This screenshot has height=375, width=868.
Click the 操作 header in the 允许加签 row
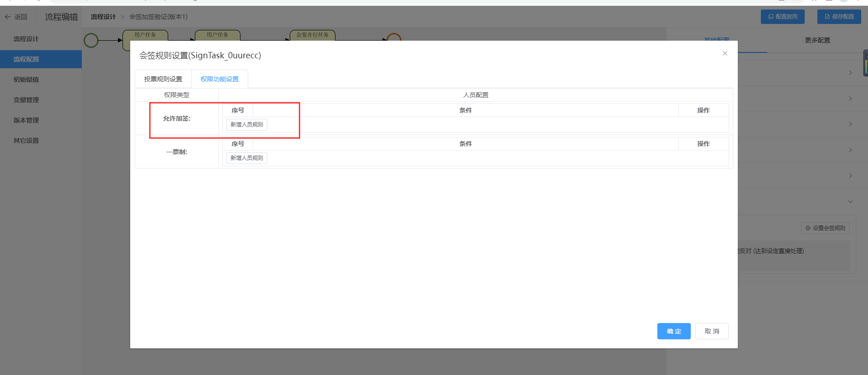tap(703, 110)
